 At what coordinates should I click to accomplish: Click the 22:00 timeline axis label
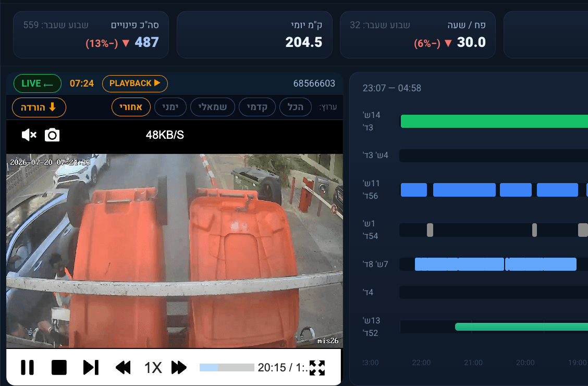(421, 363)
